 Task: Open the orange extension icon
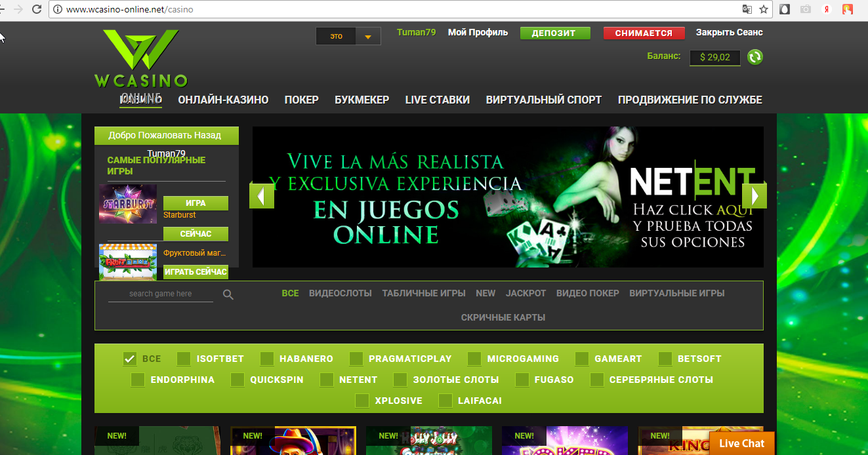pyautogui.click(x=848, y=9)
